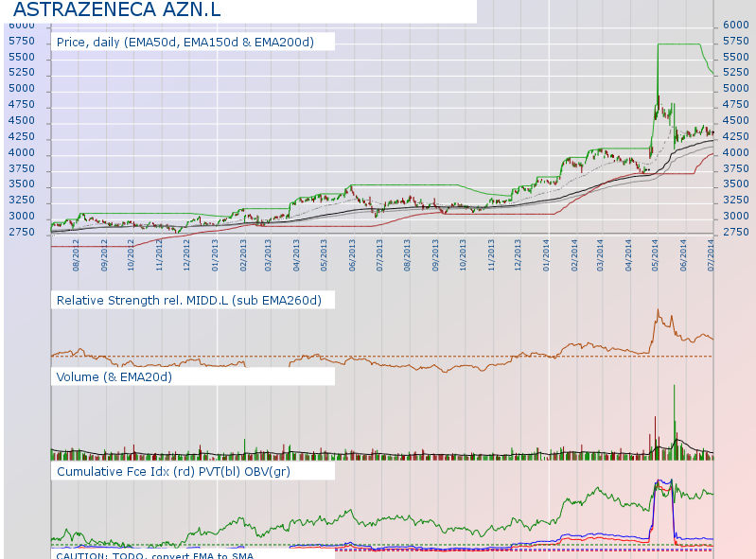Click the 12/2012 date label

[186, 255]
